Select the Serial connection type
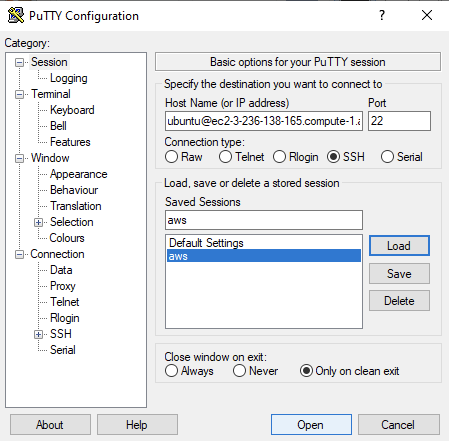The width and height of the screenshot is (449, 441). [387, 157]
